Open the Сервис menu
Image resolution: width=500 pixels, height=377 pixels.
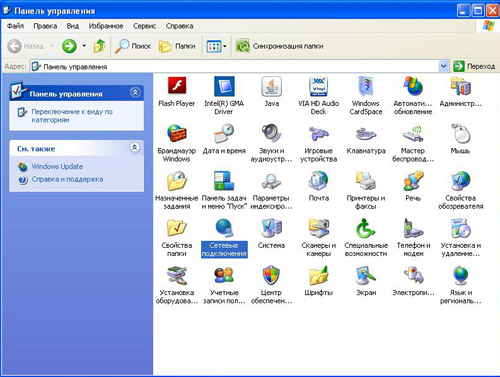pyautogui.click(x=144, y=26)
